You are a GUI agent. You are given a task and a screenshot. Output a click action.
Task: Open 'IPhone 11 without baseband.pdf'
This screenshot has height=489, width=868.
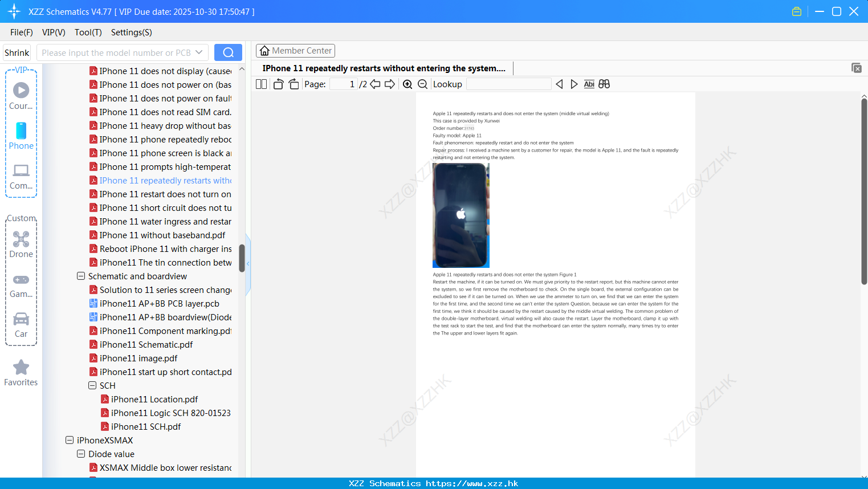(x=158, y=235)
